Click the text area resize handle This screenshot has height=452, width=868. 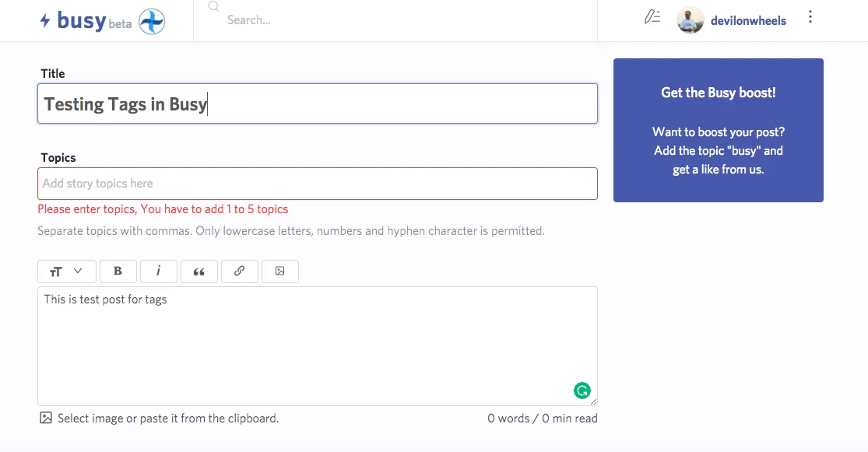593,401
